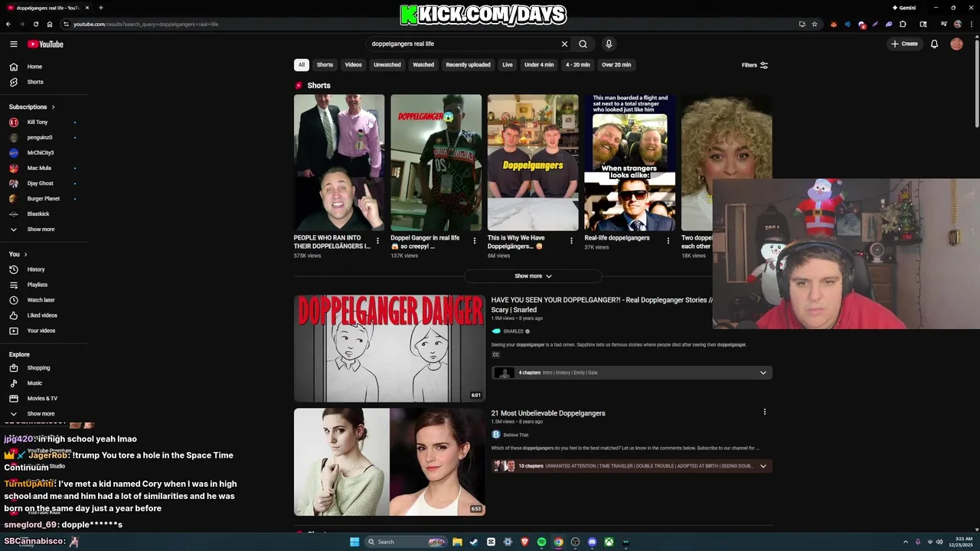Click the YouTube search input field

click(x=463, y=44)
